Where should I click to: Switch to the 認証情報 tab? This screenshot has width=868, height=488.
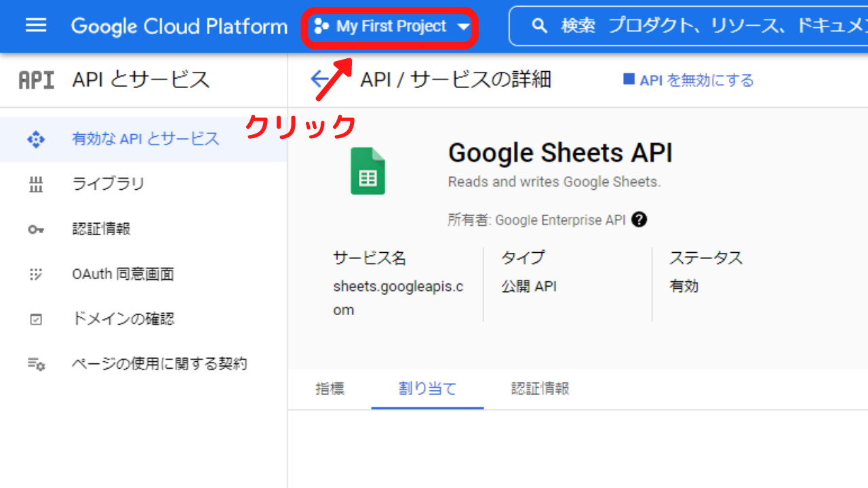(x=540, y=388)
